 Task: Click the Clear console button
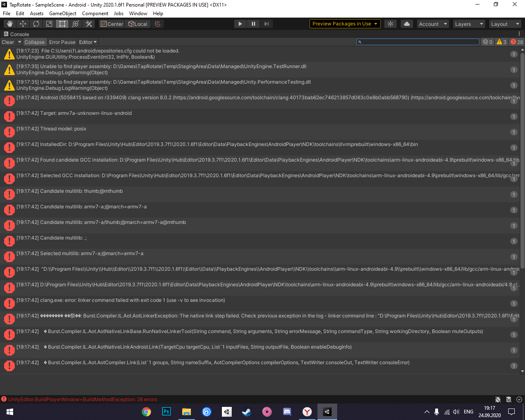point(8,42)
